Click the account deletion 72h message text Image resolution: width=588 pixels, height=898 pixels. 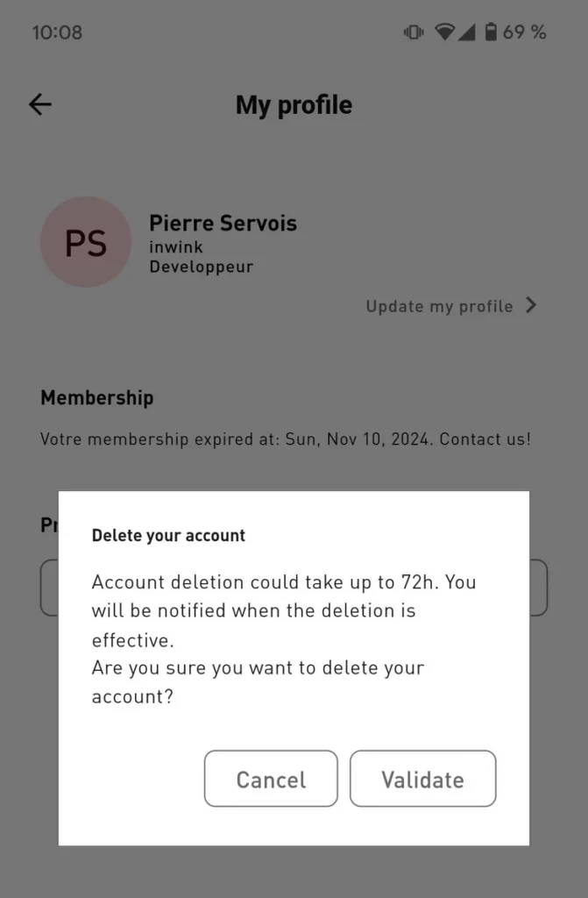[284, 609]
